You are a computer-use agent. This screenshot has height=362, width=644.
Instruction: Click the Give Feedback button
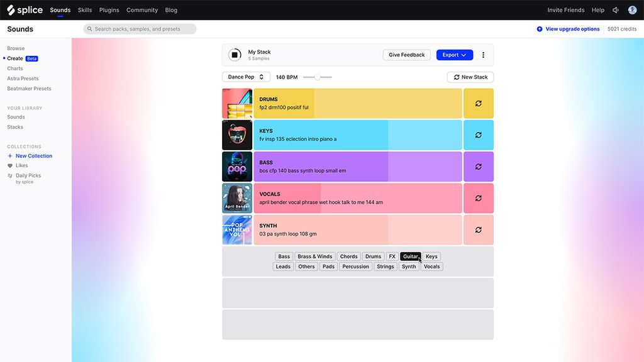[406, 55]
